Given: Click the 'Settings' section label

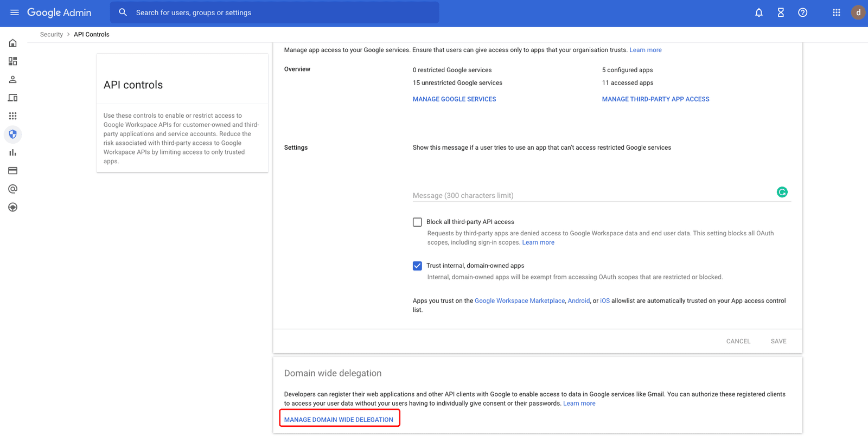Looking at the screenshot, I should coord(296,148).
